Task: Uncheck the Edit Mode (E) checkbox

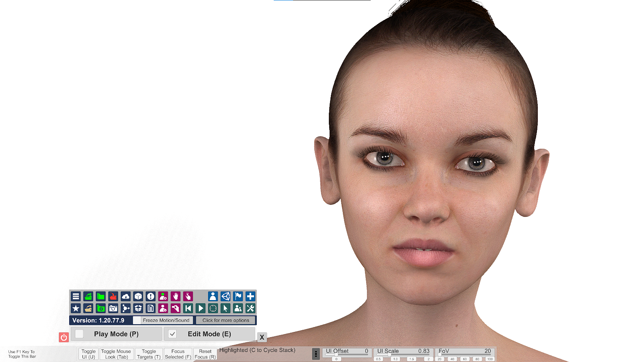Action: point(172,334)
